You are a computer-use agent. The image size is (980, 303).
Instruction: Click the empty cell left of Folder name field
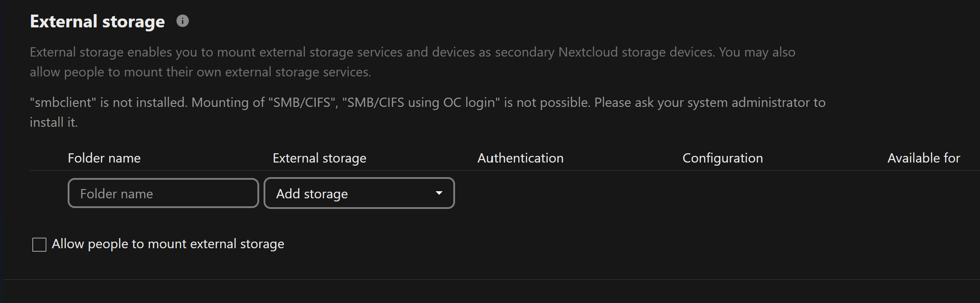[x=48, y=193]
